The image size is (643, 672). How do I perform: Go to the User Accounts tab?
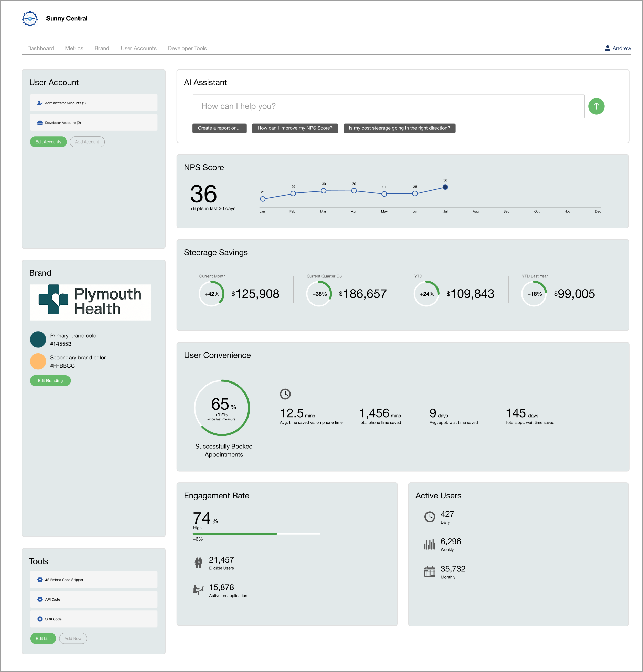pyautogui.click(x=138, y=48)
